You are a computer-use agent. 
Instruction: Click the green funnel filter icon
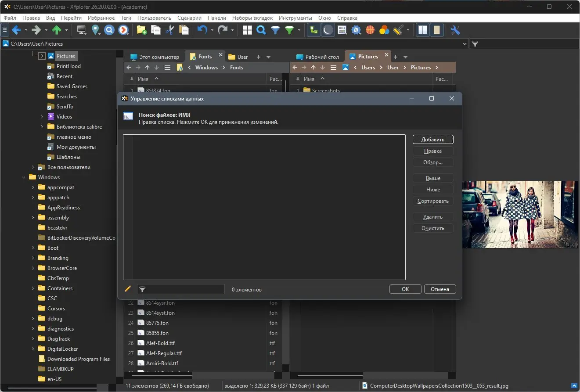coord(289,30)
